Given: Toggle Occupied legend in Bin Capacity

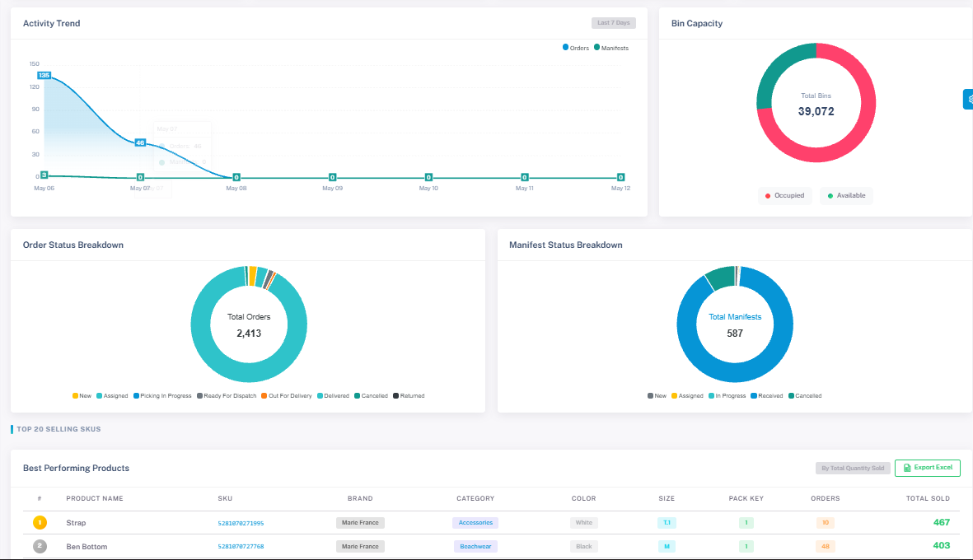Looking at the screenshot, I should pos(784,195).
